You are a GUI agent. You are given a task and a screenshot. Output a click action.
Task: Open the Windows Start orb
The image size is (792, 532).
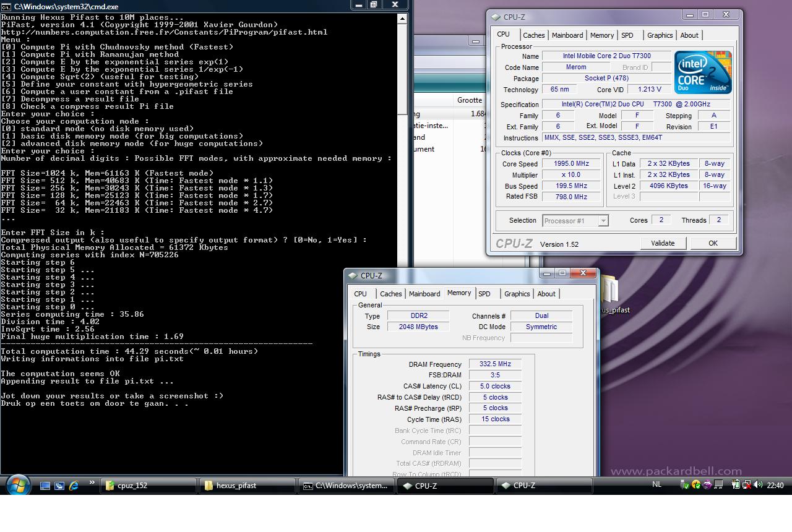(17, 486)
